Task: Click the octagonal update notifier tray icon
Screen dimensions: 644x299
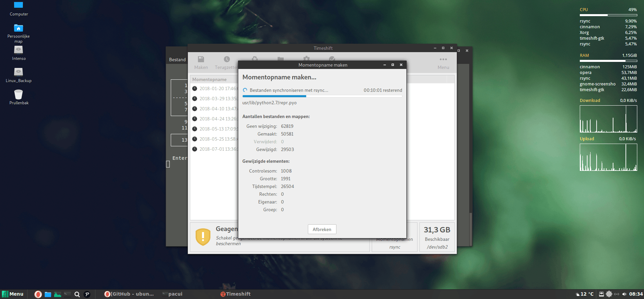Action: tap(609, 294)
